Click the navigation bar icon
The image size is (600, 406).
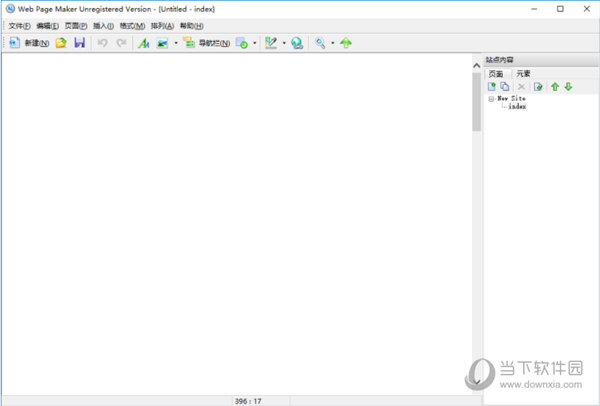point(189,43)
